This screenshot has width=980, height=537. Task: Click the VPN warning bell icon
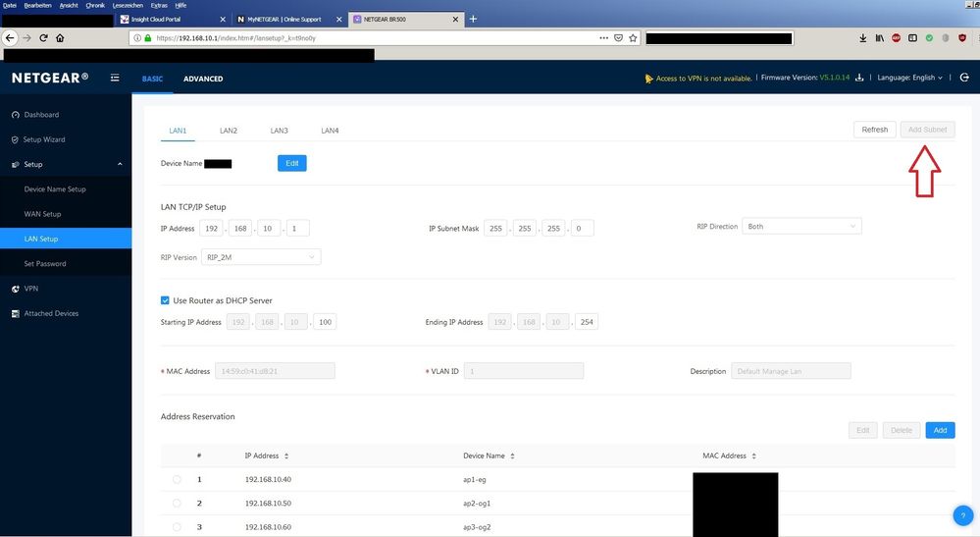(x=648, y=79)
